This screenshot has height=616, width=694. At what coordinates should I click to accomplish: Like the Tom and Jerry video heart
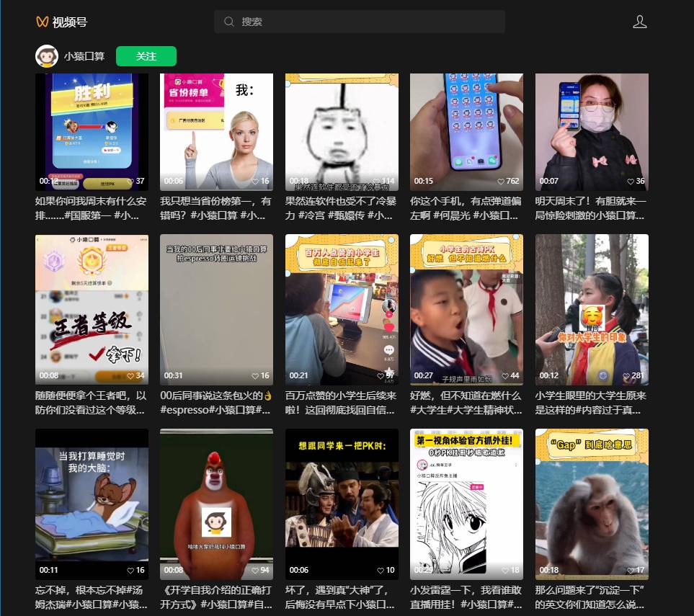pos(130,571)
